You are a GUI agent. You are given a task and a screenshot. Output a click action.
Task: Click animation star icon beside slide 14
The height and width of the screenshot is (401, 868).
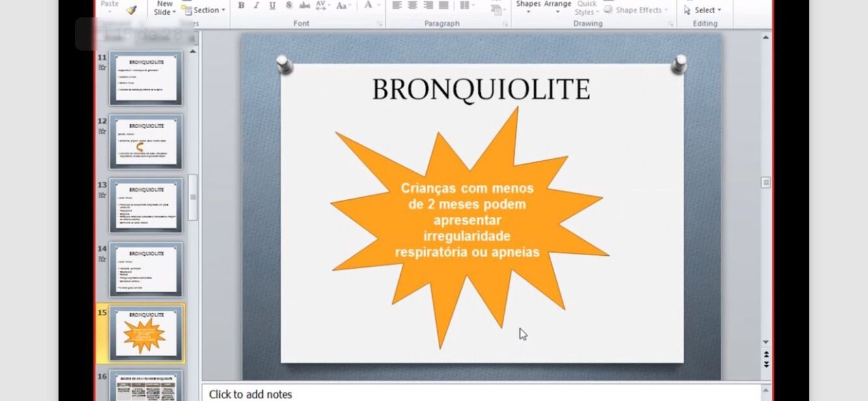click(102, 258)
